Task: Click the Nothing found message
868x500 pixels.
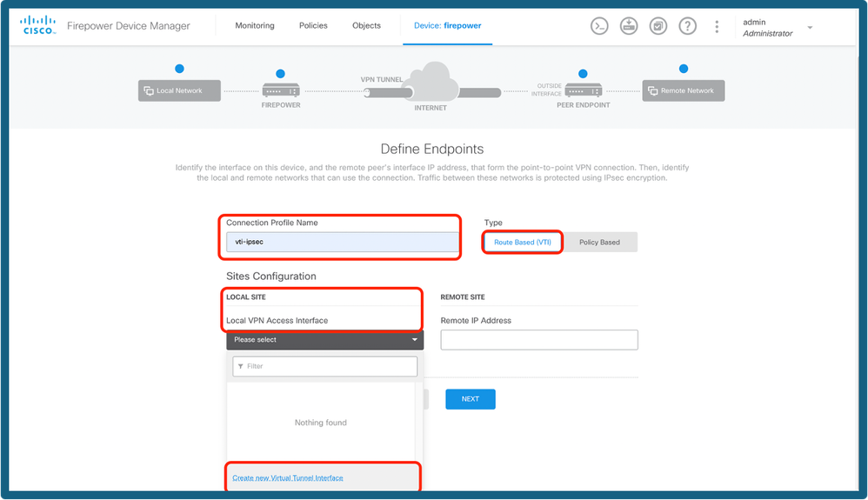Action: click(321, 423)
